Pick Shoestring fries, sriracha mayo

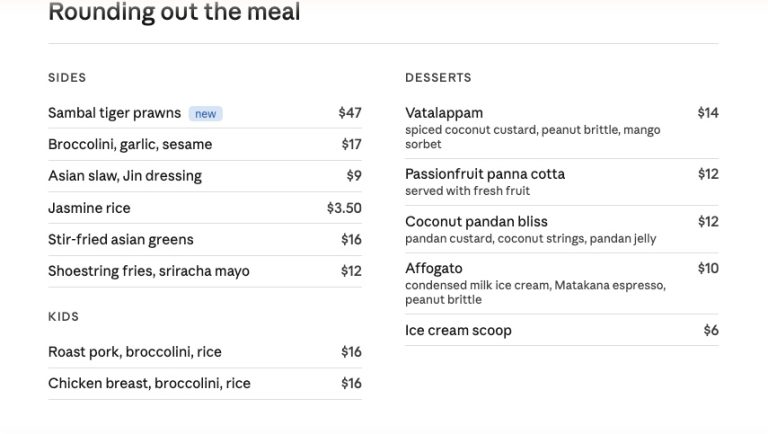149,271
